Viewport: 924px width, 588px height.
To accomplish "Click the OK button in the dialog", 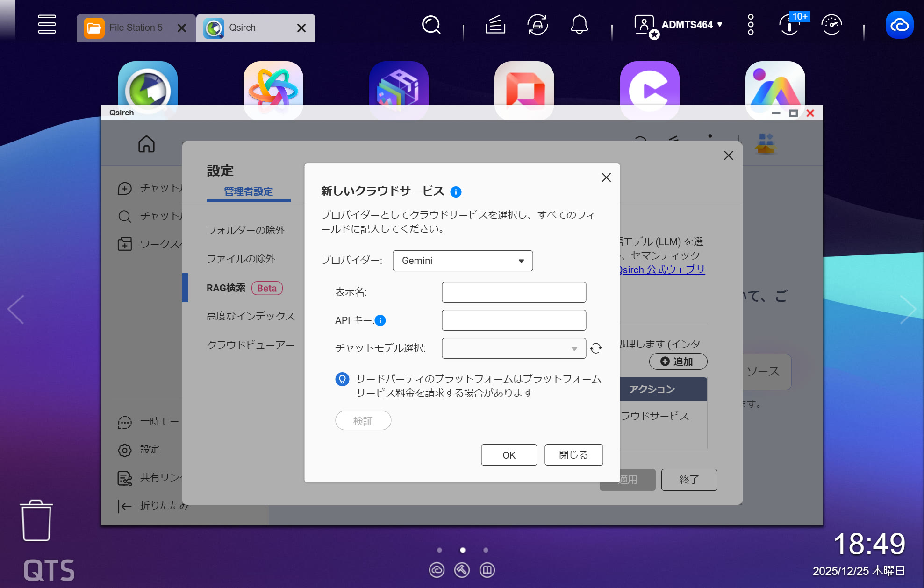I will pyautogui.click(x=509, y=455).
